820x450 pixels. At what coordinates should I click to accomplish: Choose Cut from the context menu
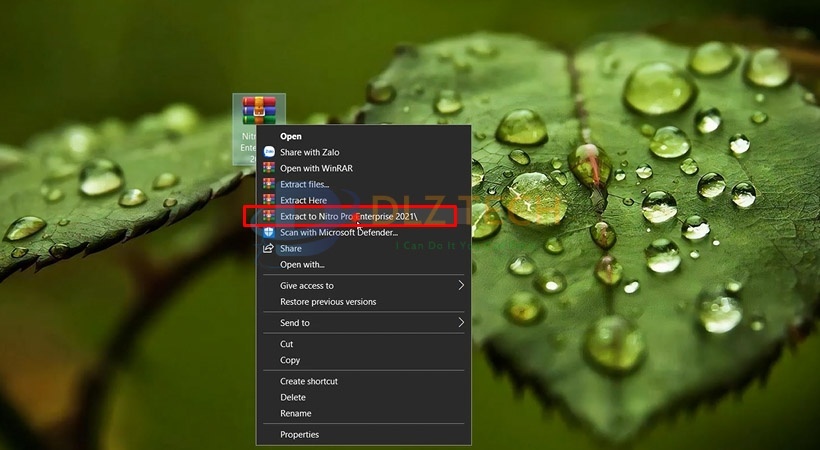coord(287,344)
